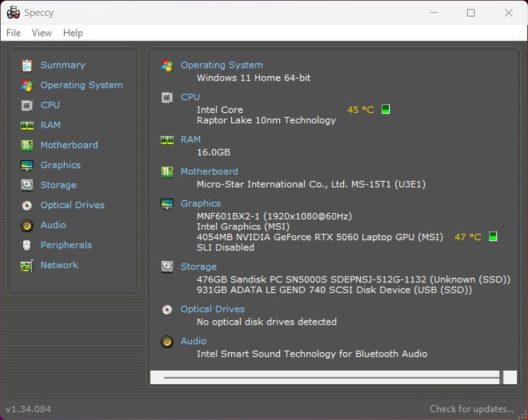Click the speaker icon beside main Audio heading
This screenshot has width=528, height=420.
point(167,341)
